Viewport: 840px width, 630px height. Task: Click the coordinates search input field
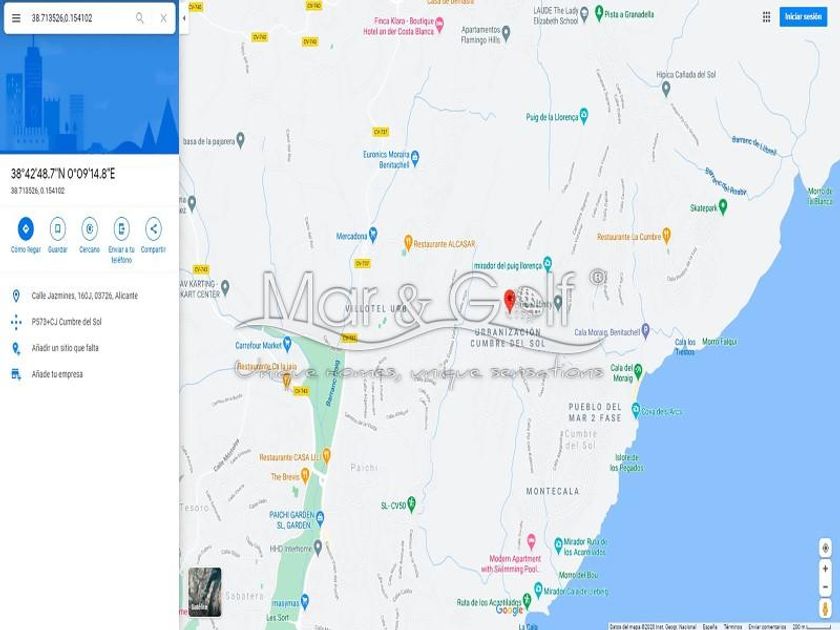[x=80, y=18]
